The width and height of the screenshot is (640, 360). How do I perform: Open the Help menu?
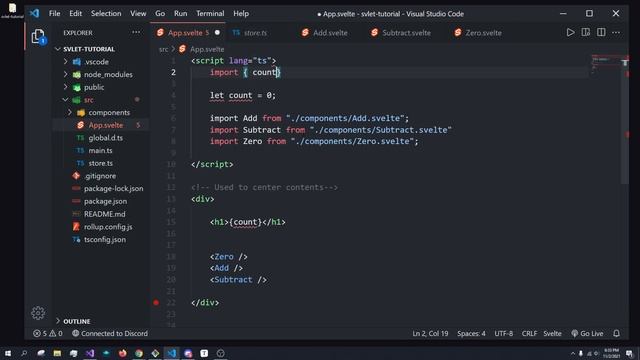point(241,13)
